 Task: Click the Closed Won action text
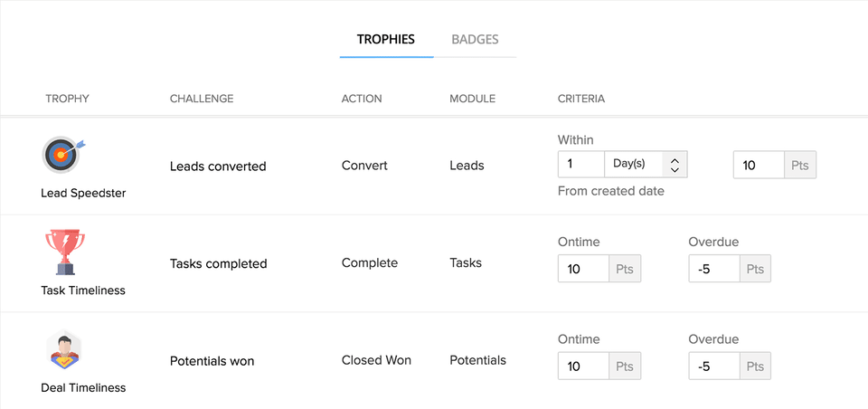376,360
